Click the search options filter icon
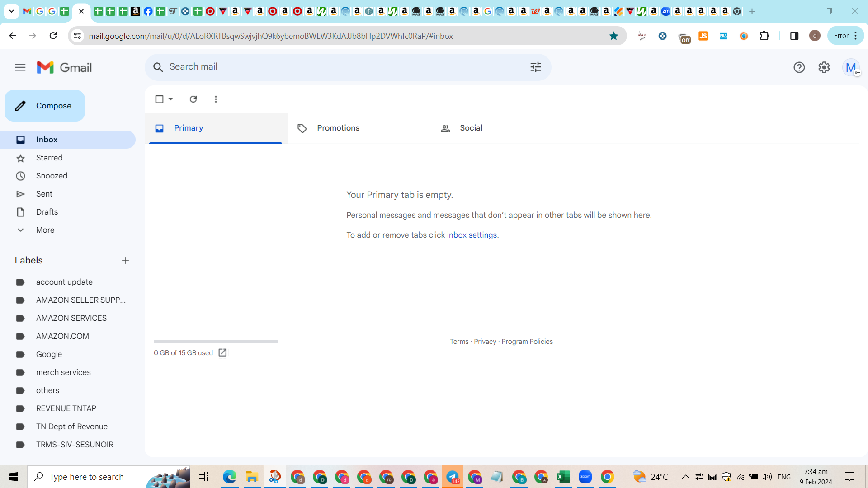Image resolution: width=868 pixels, height=488 pixels. tap(536, 67)
